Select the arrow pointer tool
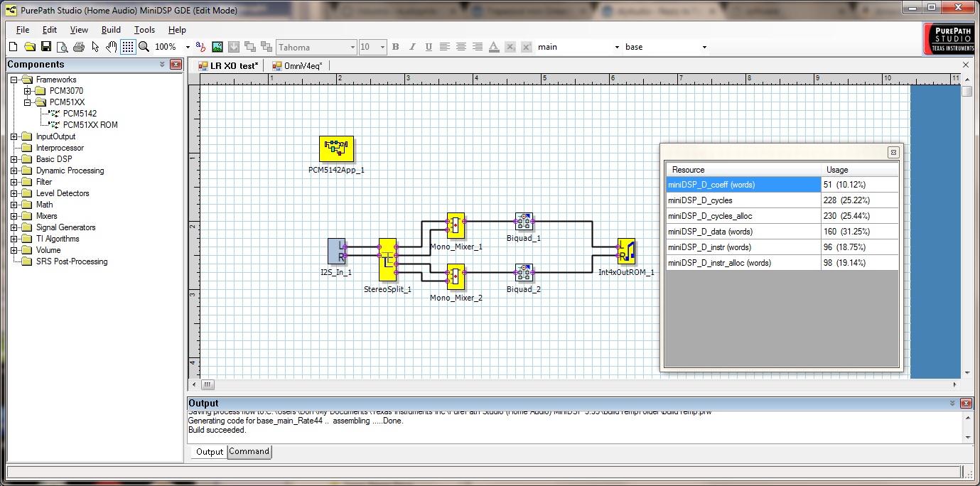The height and width of the screenshot is (486, 980). [95, 47]
